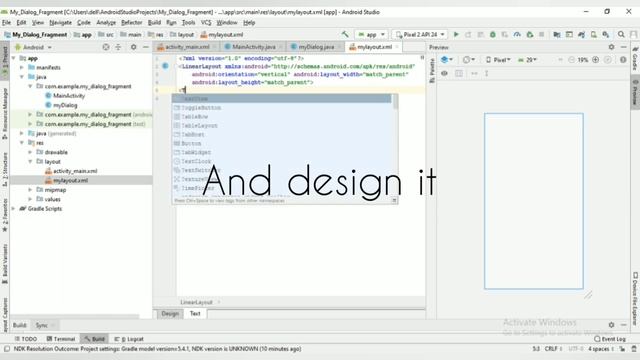The height and width of the screenshot is (360, 640).
Task: Open Preview panel gear settings
Action: coord(611,47)
